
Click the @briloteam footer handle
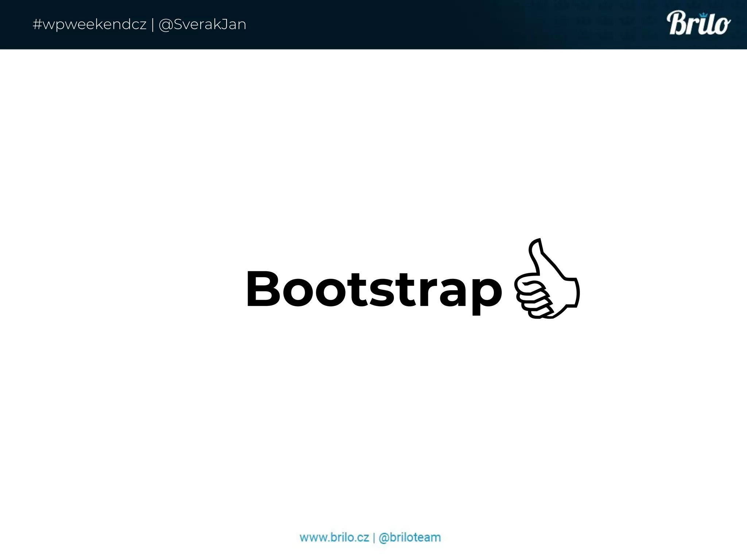(x=410, y=537)
